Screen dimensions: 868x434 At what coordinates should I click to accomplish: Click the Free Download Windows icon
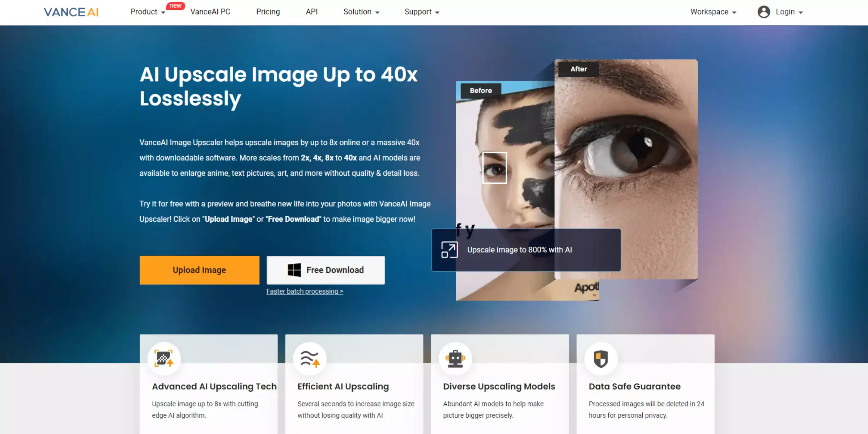coord(293,269)
